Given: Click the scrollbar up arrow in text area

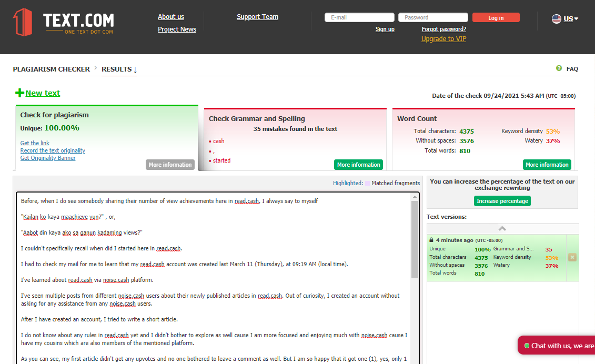Looking at the screenshot, I should [x=415, y=197].
